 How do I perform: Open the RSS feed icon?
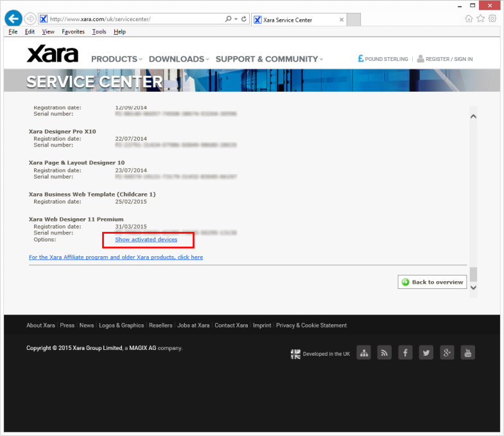coord(385,353)
